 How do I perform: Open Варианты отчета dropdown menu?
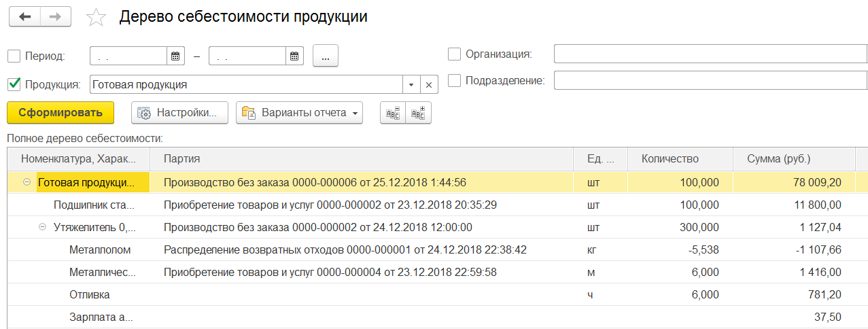click(x=299, y=113)
